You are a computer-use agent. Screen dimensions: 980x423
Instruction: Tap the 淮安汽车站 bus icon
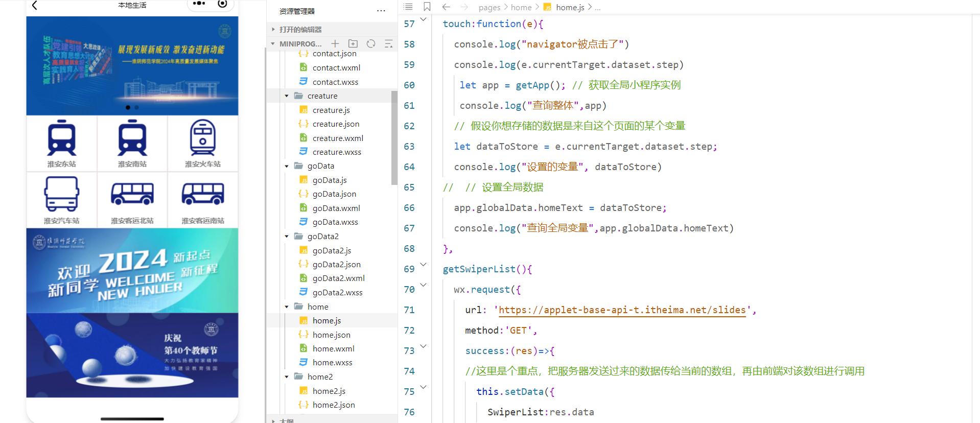tap(62, 194)
